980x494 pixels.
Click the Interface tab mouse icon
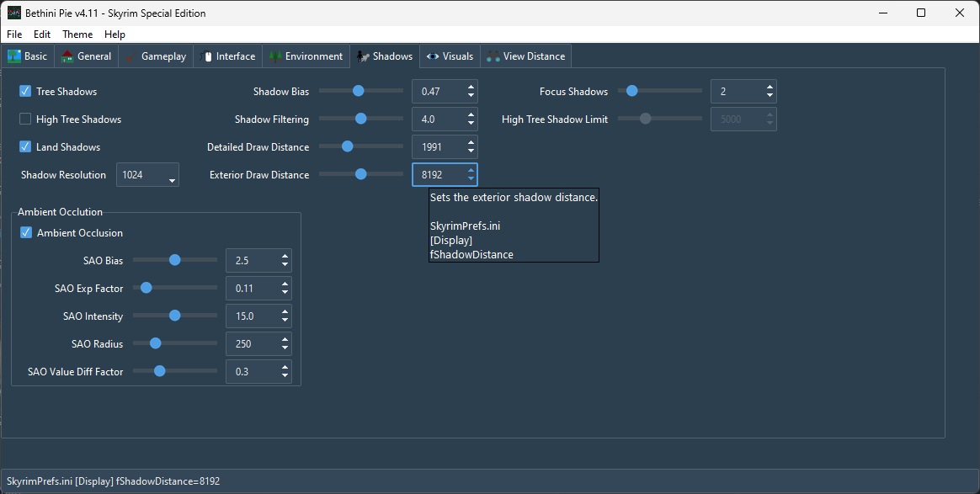click(205, 56)
